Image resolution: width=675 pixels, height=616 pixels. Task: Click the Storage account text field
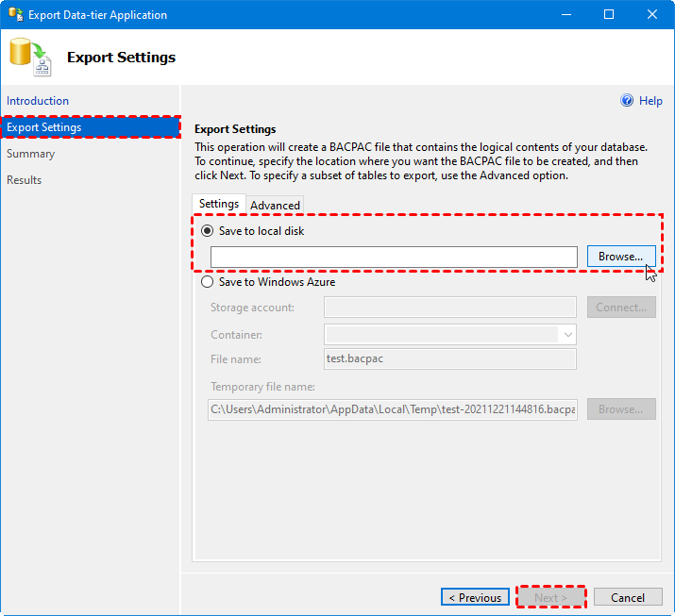449,307
